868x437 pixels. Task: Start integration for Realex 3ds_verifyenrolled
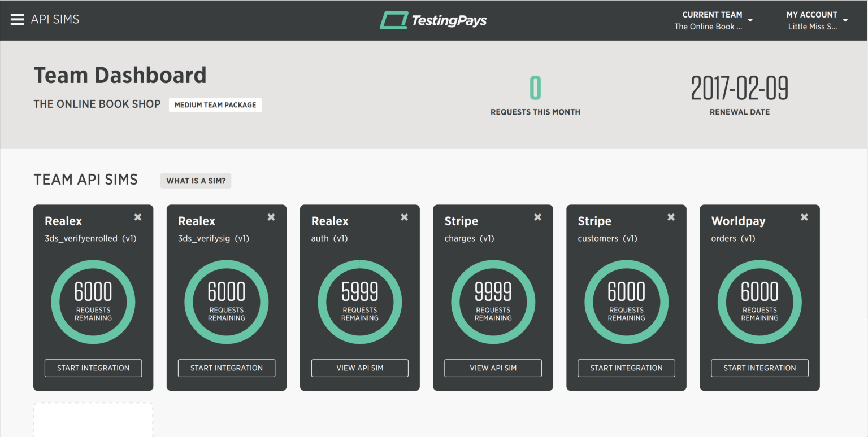93,368
